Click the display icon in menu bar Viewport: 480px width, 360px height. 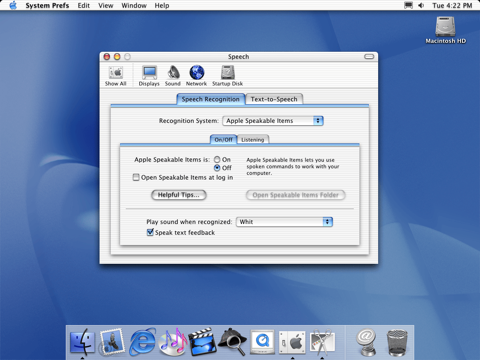408,5
